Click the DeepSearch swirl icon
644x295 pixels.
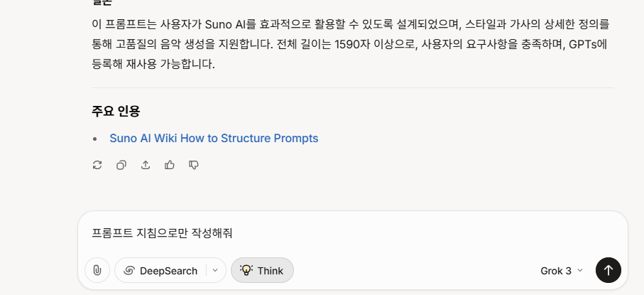(x=129, y=270)
